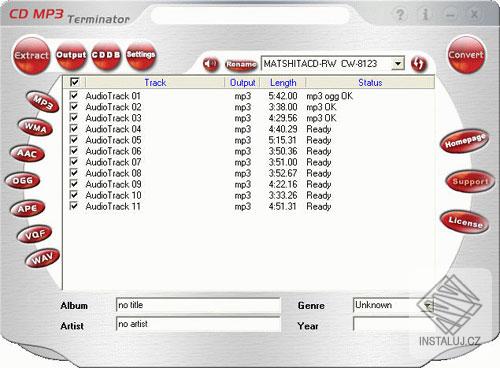
Task: Click the length value 5:42.00
Action: click(283, 96)
